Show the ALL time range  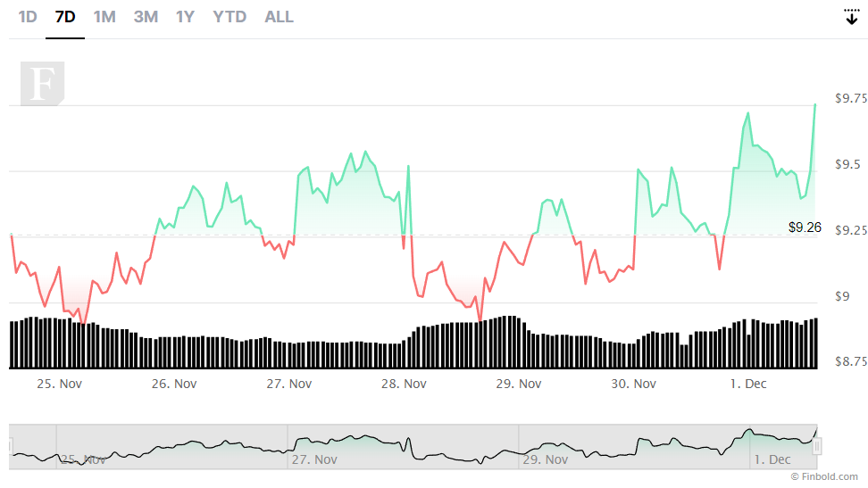coord(279,17)
